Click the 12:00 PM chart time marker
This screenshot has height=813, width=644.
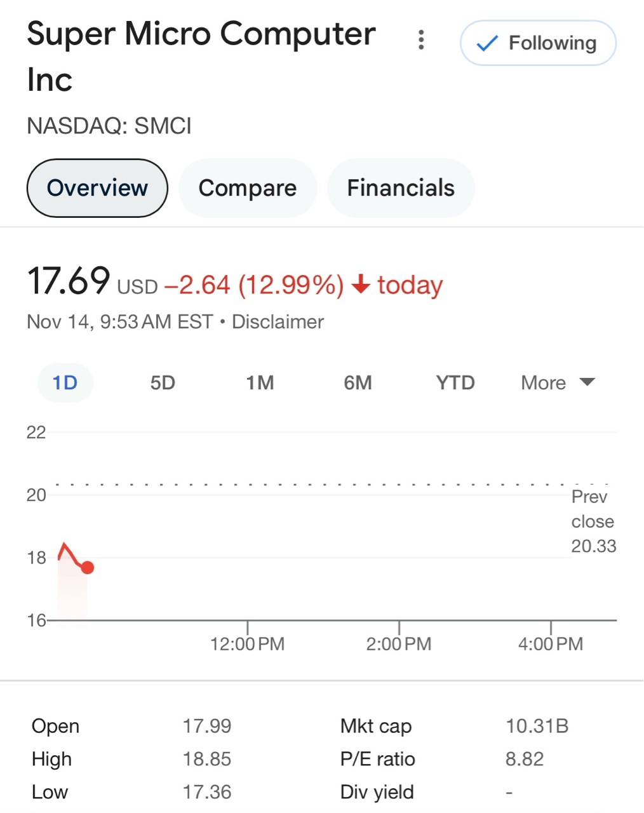click(247, 643)
